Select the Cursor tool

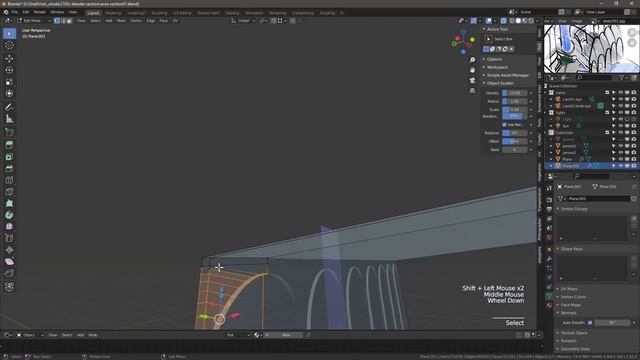[9, 45]
